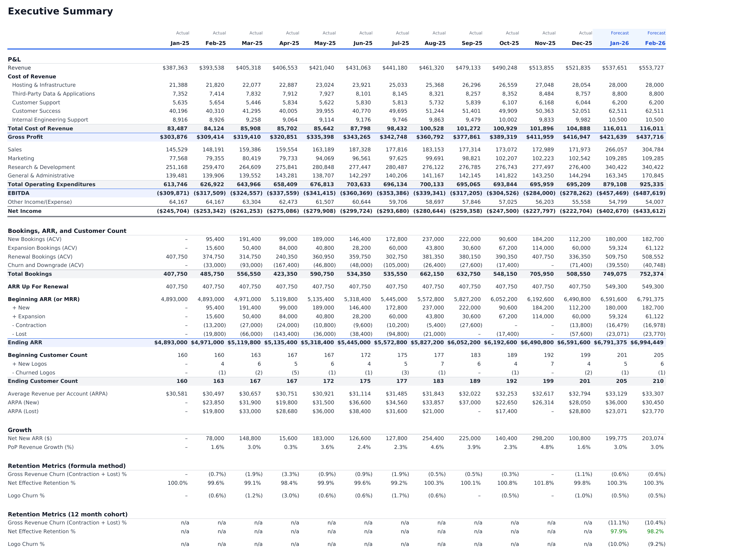Image resolution: width=756 pixels, height=555 pixels.
Task: Click Bookings, ARR, and Customer Count heading
Action: 67,231
